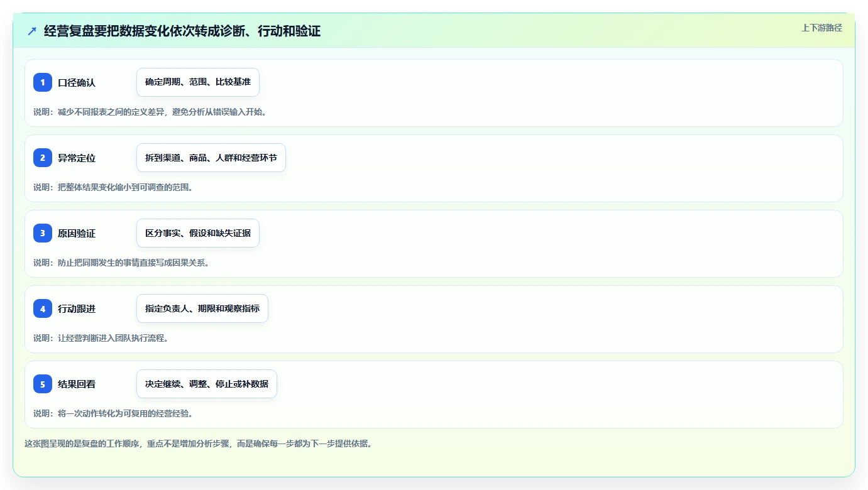Click the 指定负责人、期限和观察指标 chip
The image size is (868, 490).
[202, 308]
